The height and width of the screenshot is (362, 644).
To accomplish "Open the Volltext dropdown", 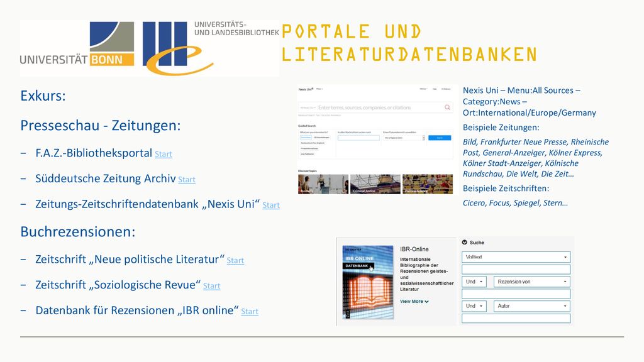I will [516, 257].
